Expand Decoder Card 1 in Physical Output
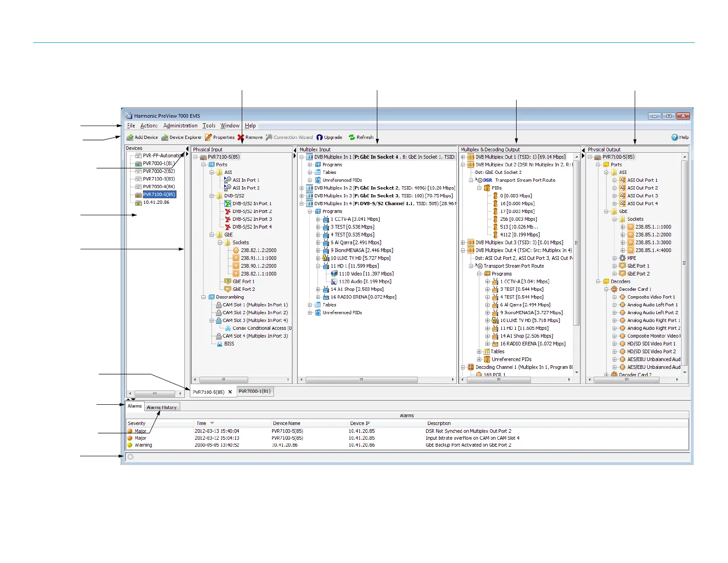The image size is (728, 563). (x=606, y=289)
